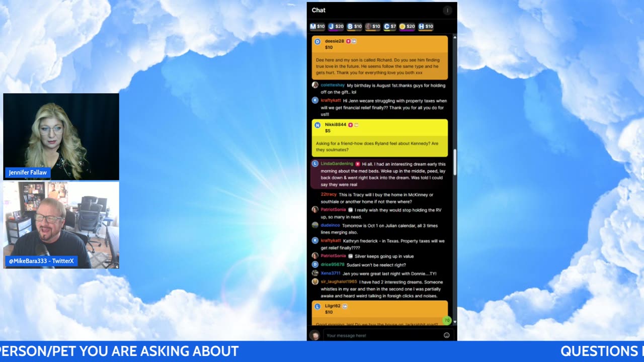This screenshot has width=644, height=362.
Task: Jump to new messages via green 70 badge
Action: tap(446, 320)
